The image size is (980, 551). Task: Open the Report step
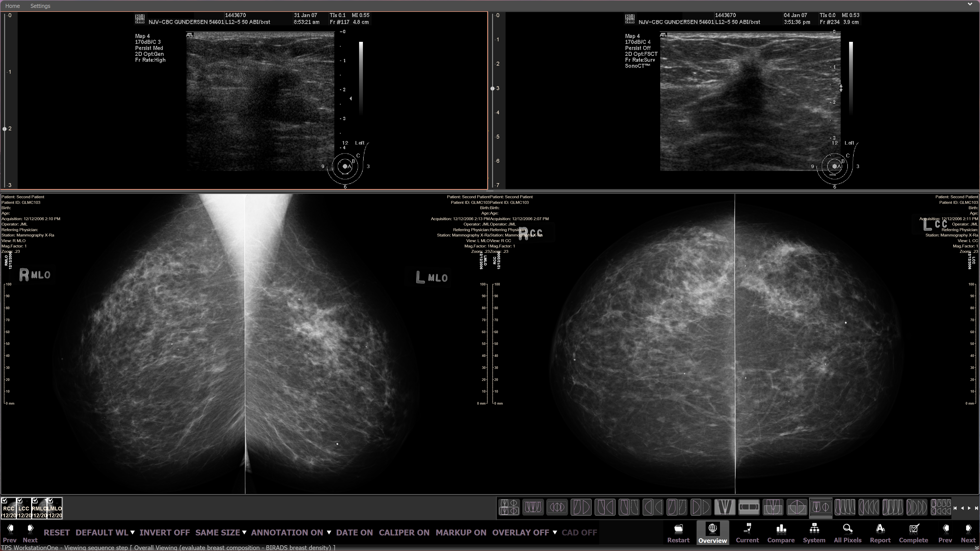880,533
